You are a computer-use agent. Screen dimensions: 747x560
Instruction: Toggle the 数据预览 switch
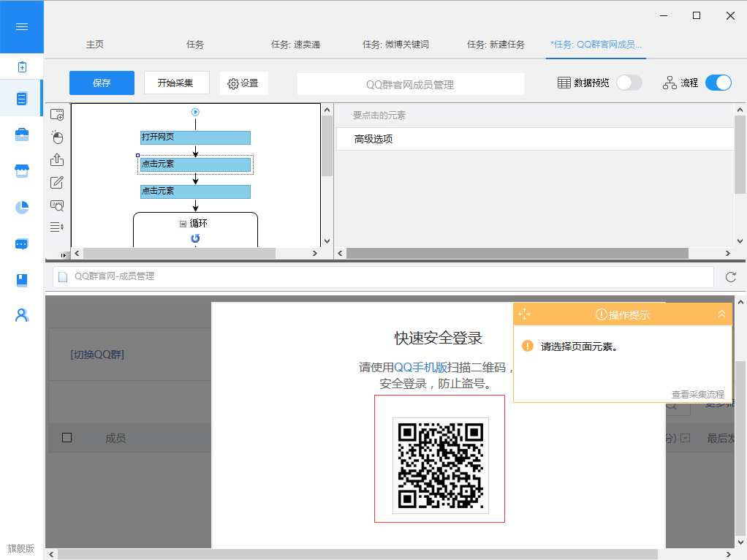(x=629, y=83)
